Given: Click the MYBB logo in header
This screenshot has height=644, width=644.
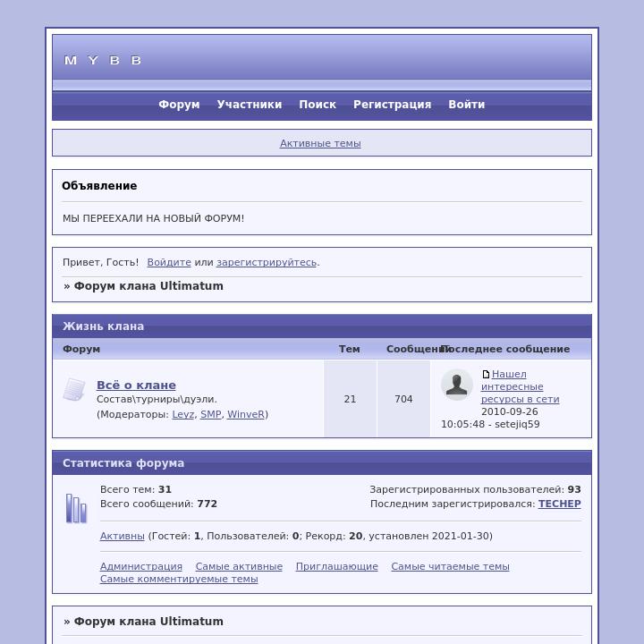Looking at the screenshot, I should (103, 61).
